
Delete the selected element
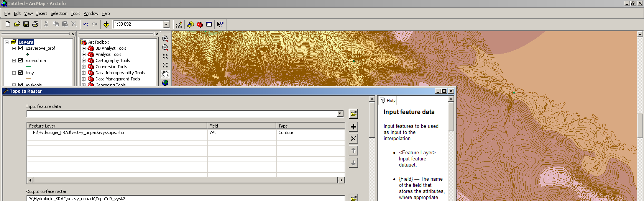click(74, 24)
